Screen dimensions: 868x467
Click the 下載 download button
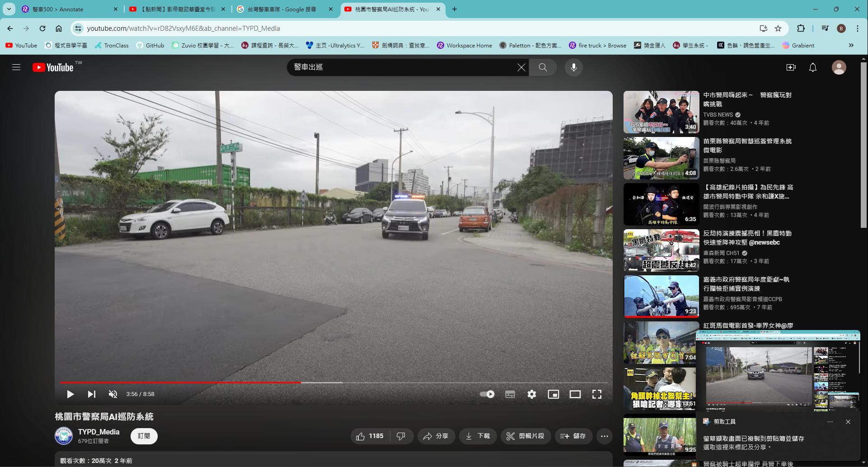478,436
